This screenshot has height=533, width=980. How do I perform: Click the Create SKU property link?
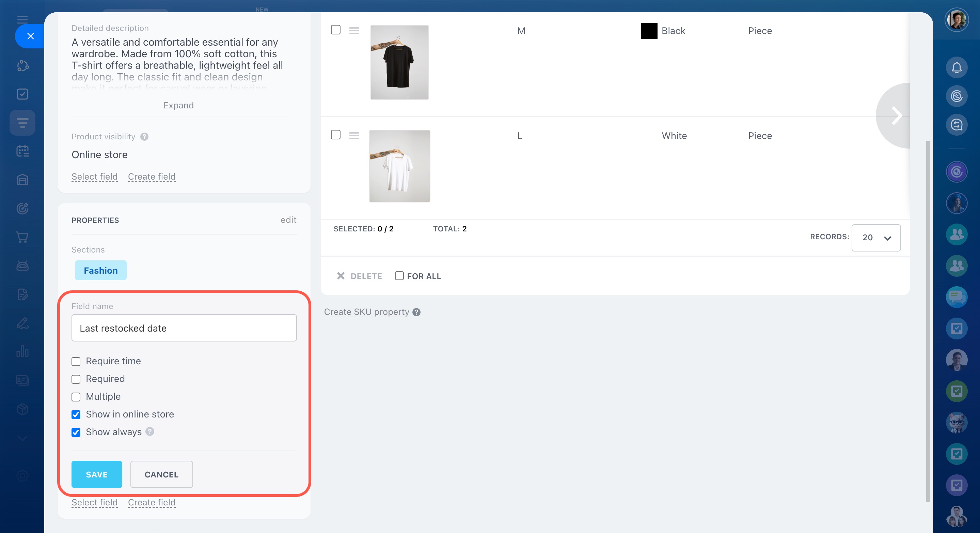366,312
